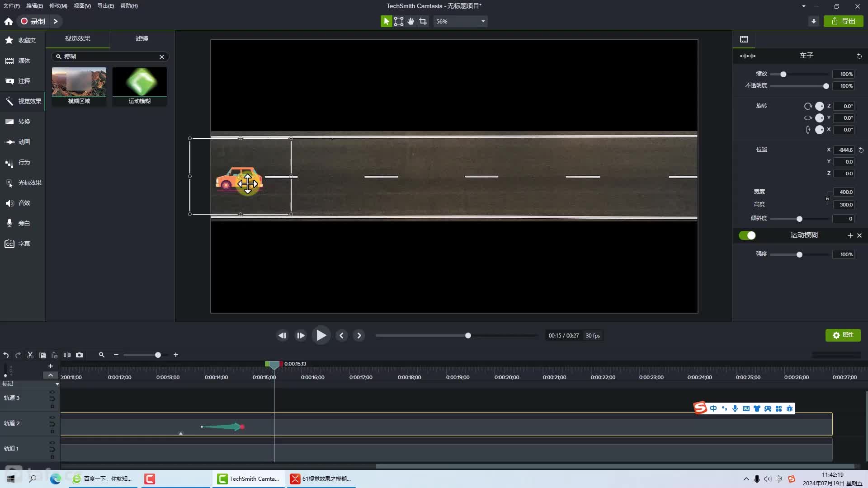Expand the markers (标记) dropdown arrow
The width and height of the screenshot is (868, 488).
[57, 384]
